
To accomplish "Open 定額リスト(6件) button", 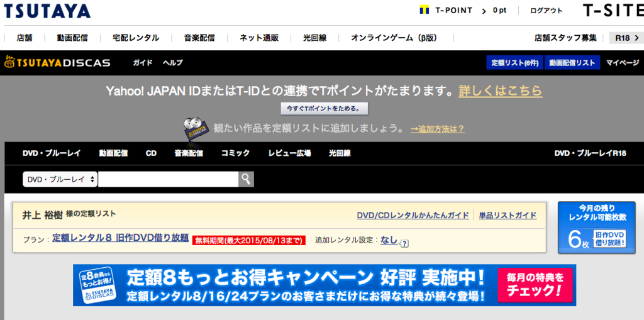I will pos(515,63).
